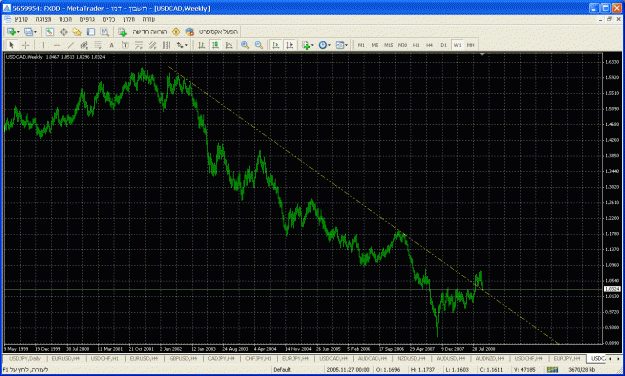Switch to Line Chart display
Image resolution: width=625 pixels, height=376 pixels.
pos(229,45)
